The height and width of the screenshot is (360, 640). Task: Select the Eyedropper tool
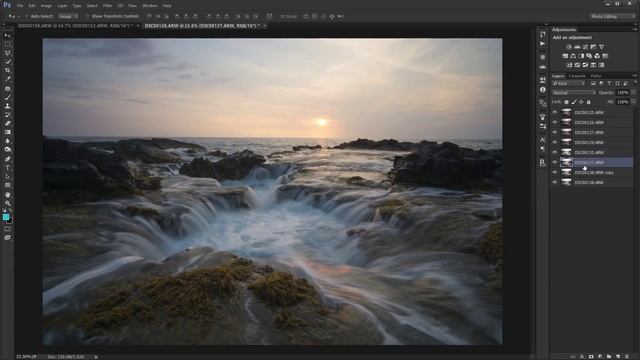7,79
